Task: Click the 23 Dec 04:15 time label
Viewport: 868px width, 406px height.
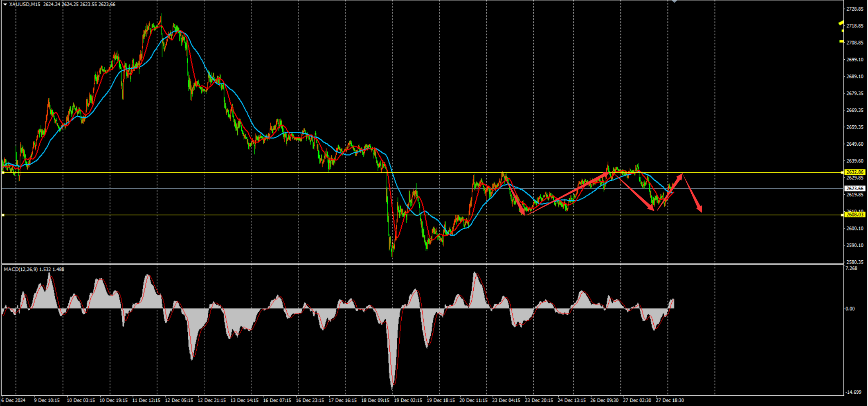Action: tap(506, 400)
